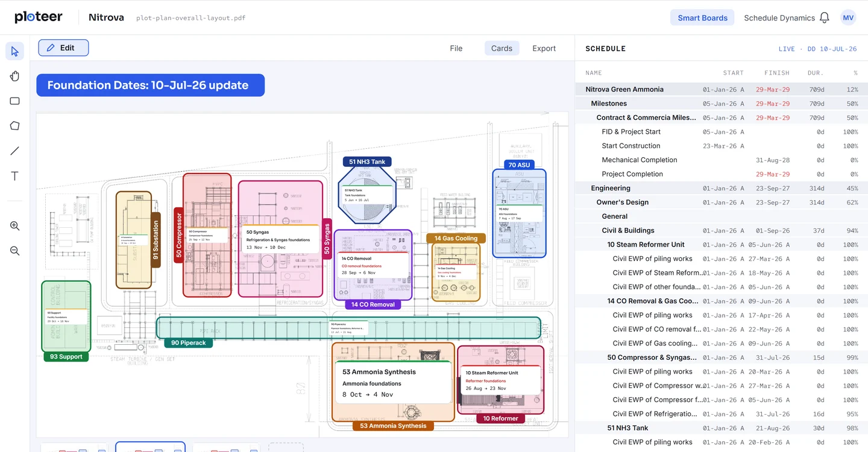This screenshot has height=452, width=868.
Task: Select the Foundation Dates: 10-Jul-26 update banner
Action: coord(150,85)
